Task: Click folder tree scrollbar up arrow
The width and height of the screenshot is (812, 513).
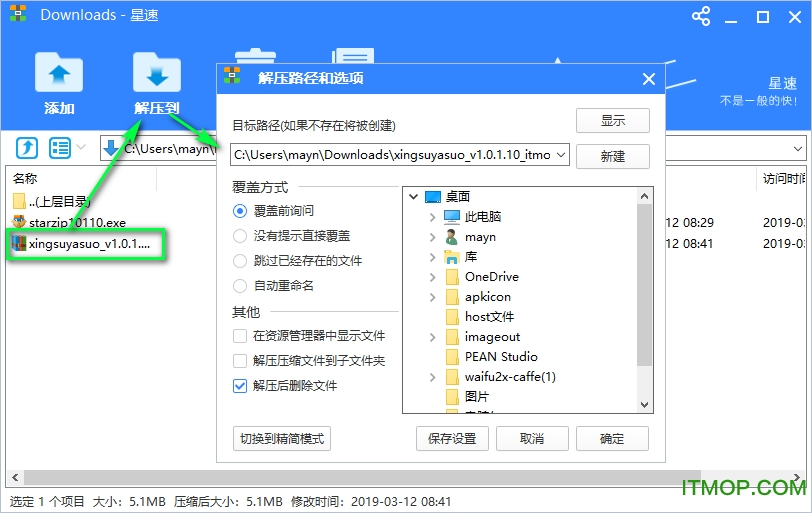Action: (x=644, y=196)
